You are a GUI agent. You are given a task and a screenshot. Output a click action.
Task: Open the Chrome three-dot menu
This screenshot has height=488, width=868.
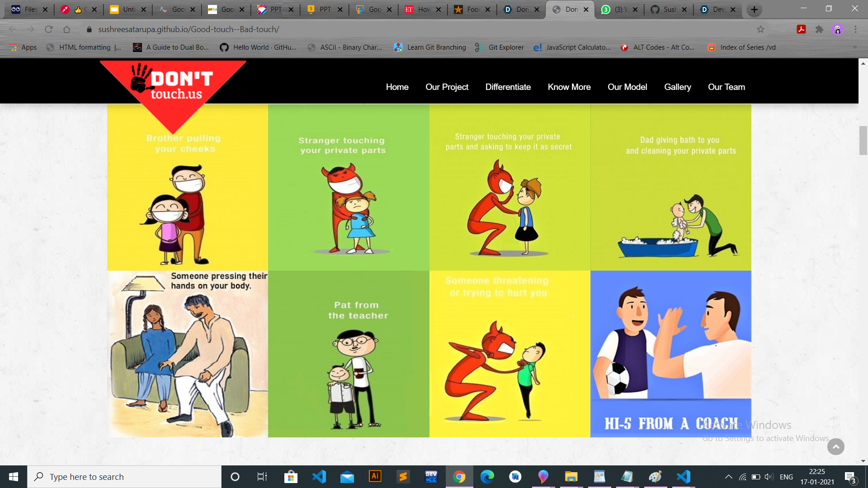[x=855, y=29]
